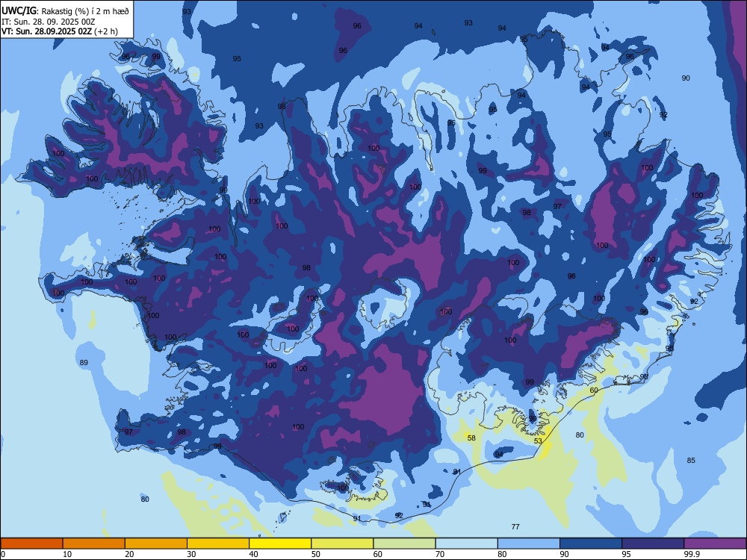Select the '40' legend tick label
The image size is (747, 560).
click(253, 554)
